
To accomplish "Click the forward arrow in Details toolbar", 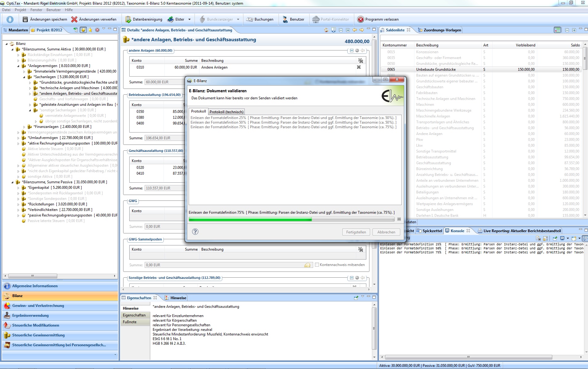I will [362, 30].
